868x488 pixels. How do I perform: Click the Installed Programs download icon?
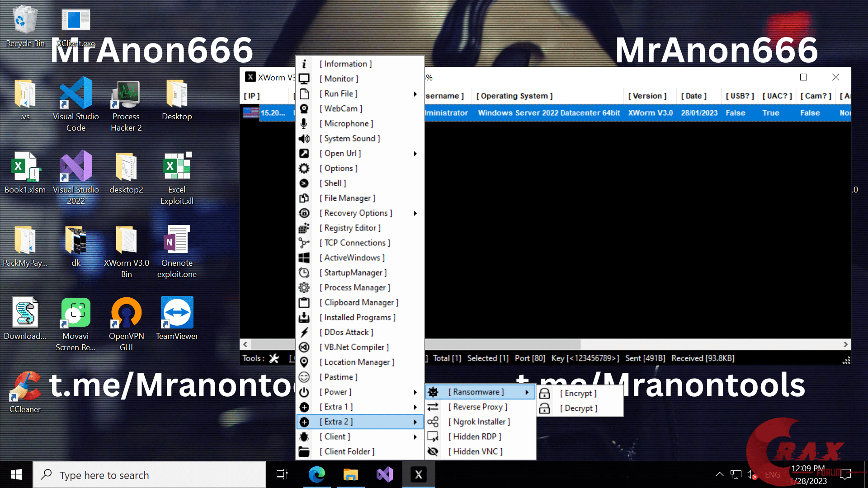(304, 317)
